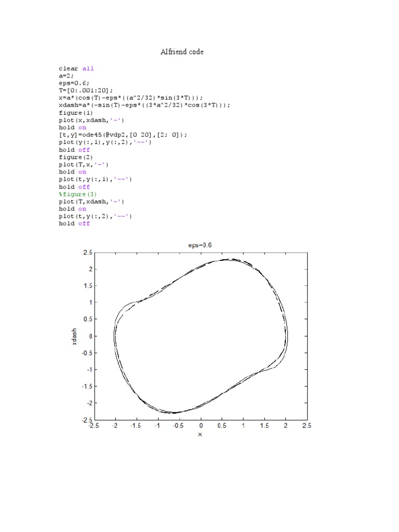Select the "plot(y(:,1),y(:,2),'--')" line
This screenshot has height=532, width=399.
tap(105, 142)
